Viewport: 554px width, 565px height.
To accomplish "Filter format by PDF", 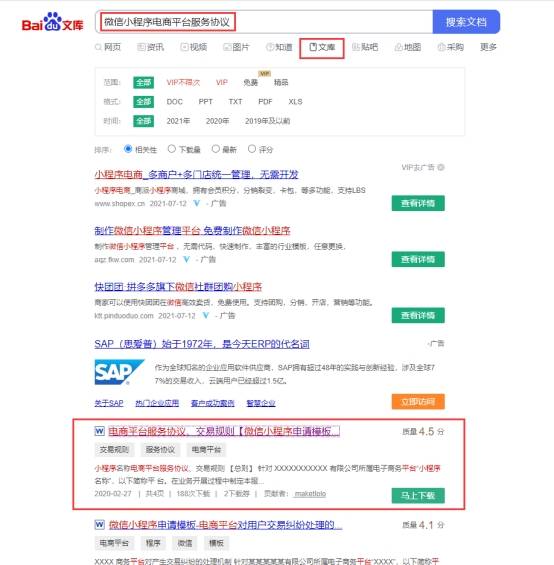I will click(x=265, y=102).
